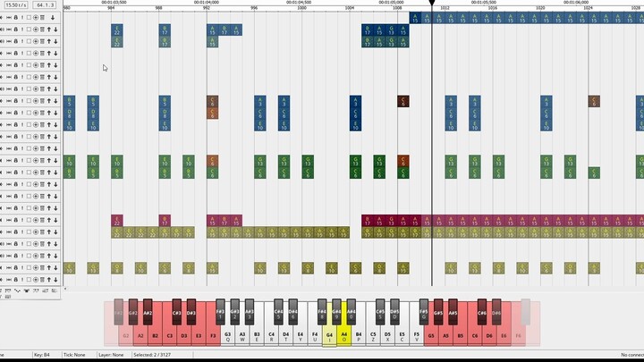
Task: Lock the blue E22 B17 A15 layer
Action: click(15, 29)
